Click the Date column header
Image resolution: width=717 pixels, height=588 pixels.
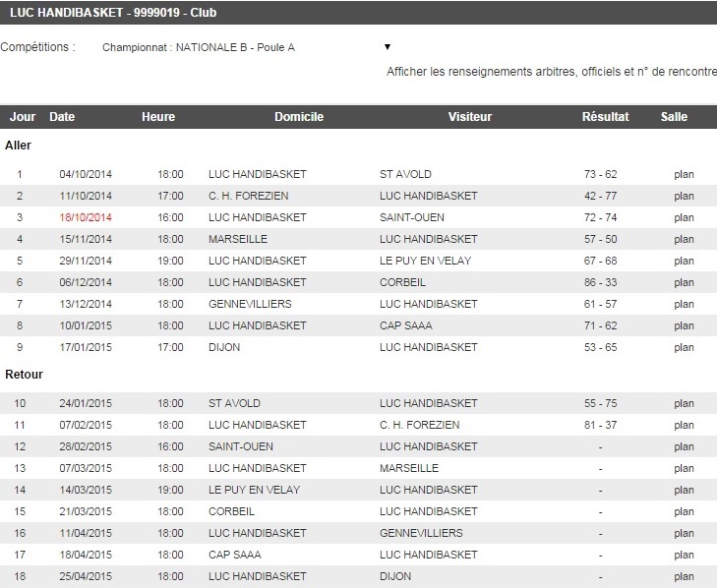tap(62, 117)
